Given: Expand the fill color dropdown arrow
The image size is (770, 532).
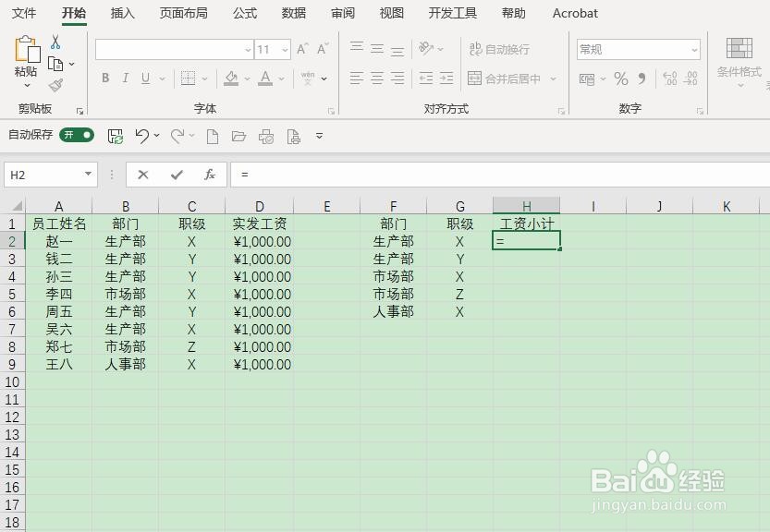Looking at the screenshot, I should [x=247, y=79].
